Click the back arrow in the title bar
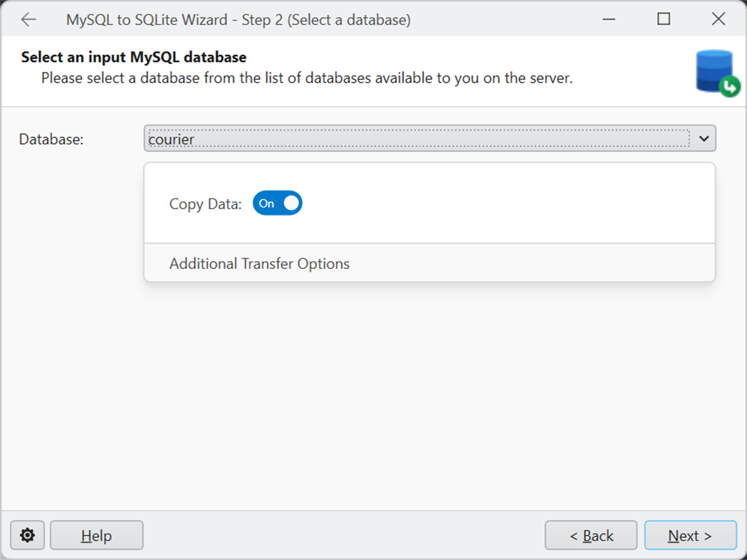The height and width of the screenshot is (560, 747). point(28,19)
